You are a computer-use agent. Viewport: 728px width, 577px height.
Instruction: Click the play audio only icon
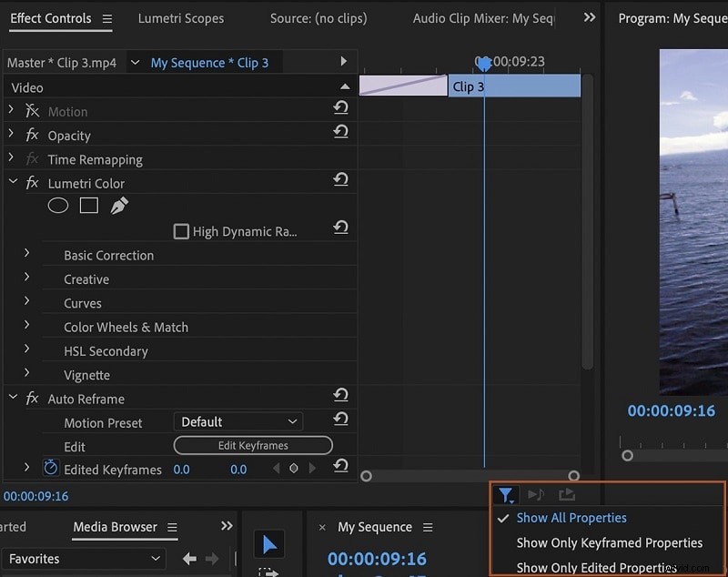tap(536, 495)
